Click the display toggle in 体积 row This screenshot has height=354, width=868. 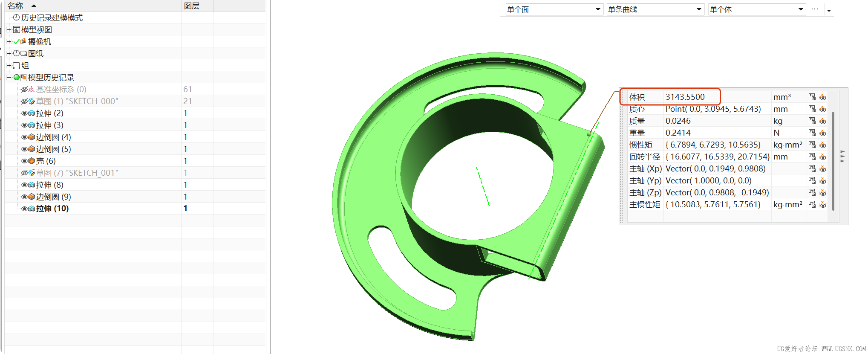[822, 97]
